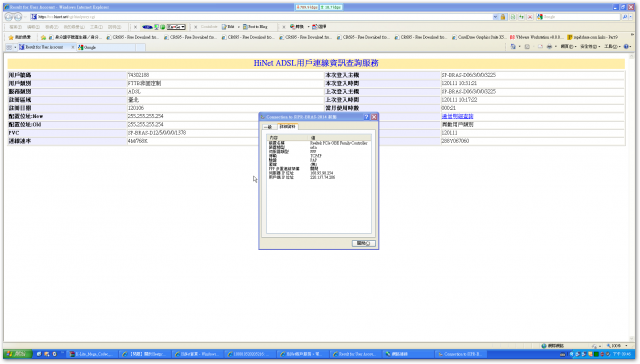Select the Details tab in connection dialog
This screenshot has height=364, width=640.
(288, 127)
